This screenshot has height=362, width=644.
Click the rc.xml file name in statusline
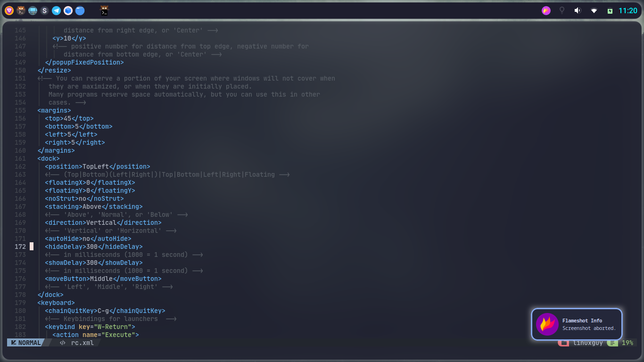tap(83, 343)
